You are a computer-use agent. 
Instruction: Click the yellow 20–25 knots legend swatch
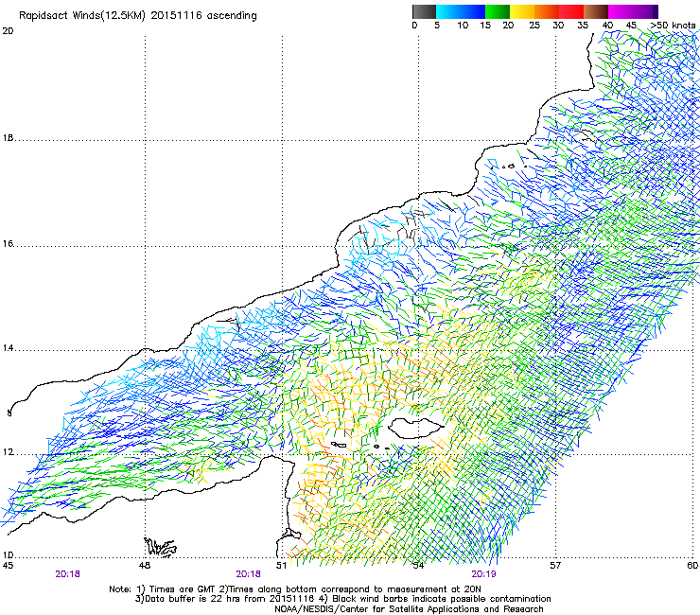coord(522,11)
